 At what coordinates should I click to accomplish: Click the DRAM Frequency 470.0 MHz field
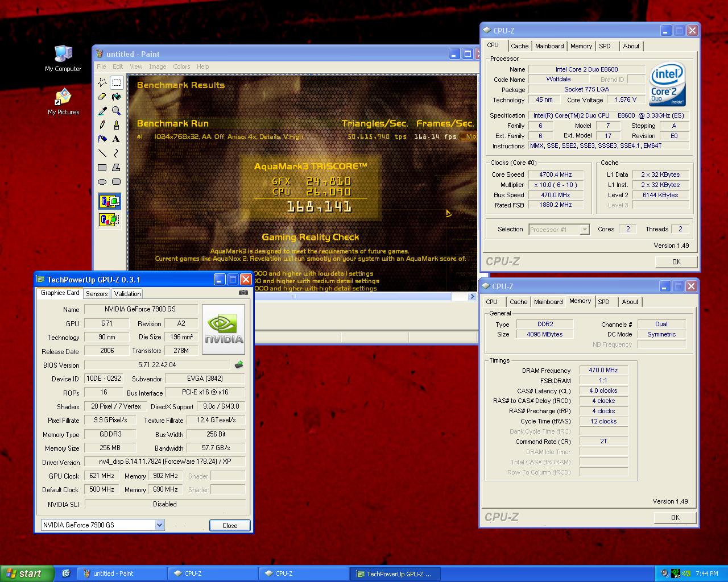pos(603,370)
